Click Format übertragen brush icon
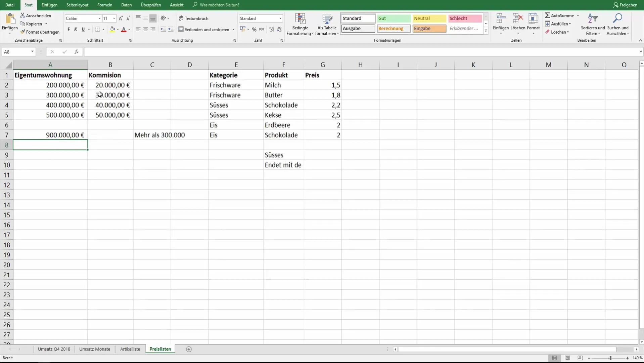Screen dimensions: 644x363 22,32
